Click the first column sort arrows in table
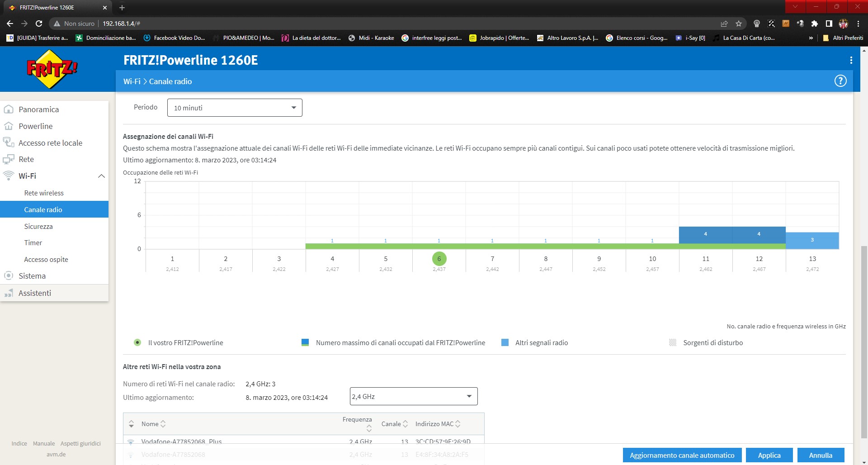The height and width of the screenshot is (465, 868). point(131,424)
